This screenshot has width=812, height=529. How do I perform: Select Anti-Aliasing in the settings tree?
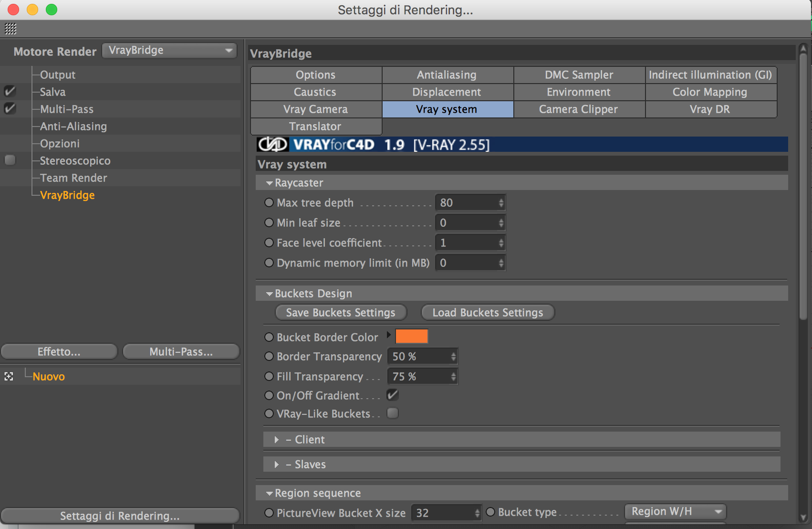click(x=73, y=127)
